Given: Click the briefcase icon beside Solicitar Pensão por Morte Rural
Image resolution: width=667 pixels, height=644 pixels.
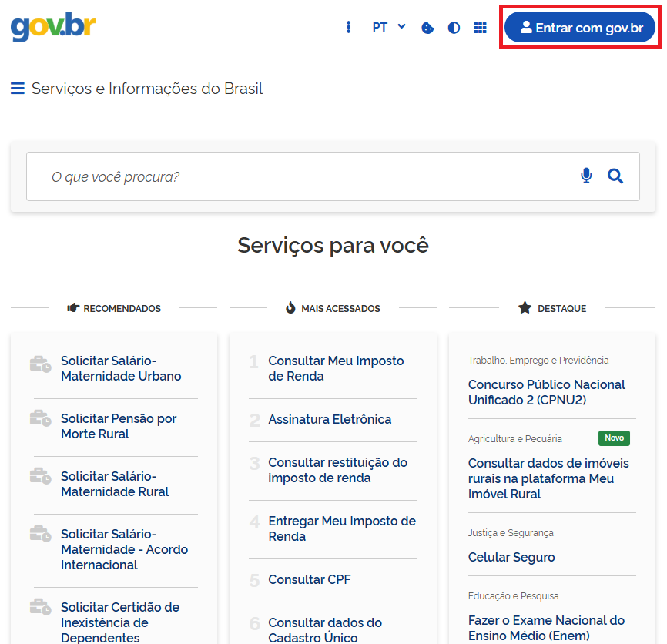Looking at the screenshot, I should click(40, 419).
